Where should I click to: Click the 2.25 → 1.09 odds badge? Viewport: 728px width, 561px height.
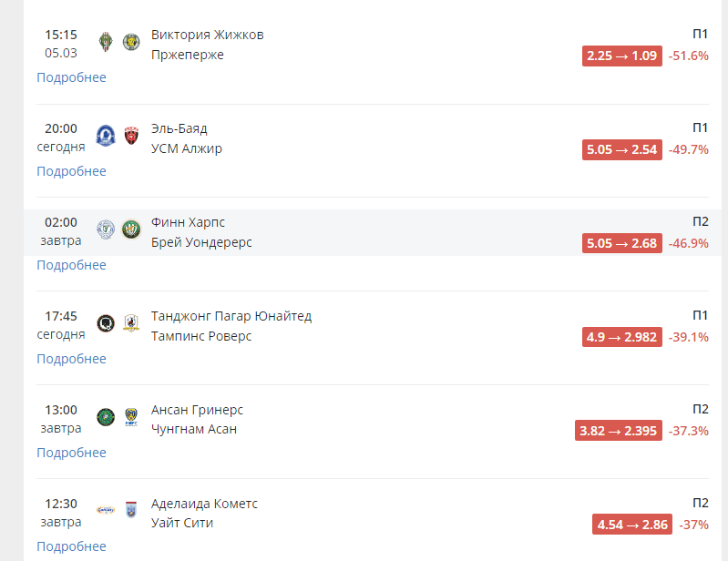tap(621, 56)
